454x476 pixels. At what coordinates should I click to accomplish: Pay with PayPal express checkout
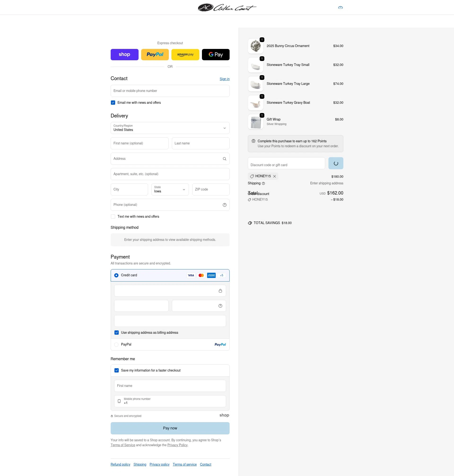coord(155,54)
